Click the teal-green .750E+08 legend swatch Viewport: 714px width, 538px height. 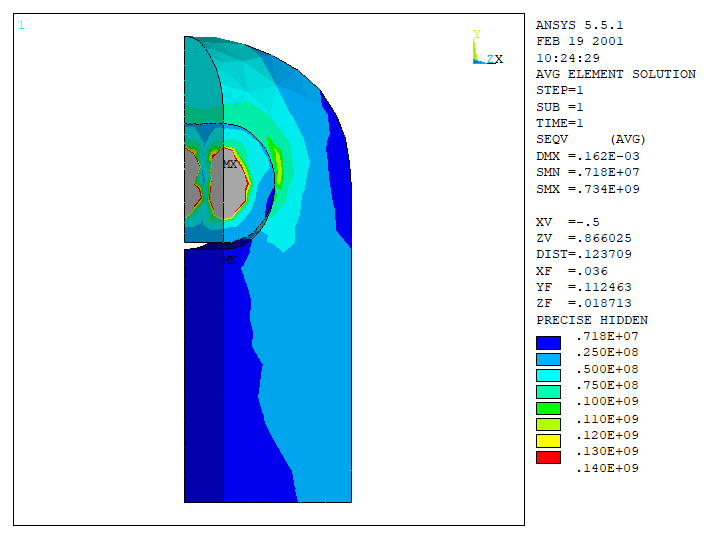548,392
